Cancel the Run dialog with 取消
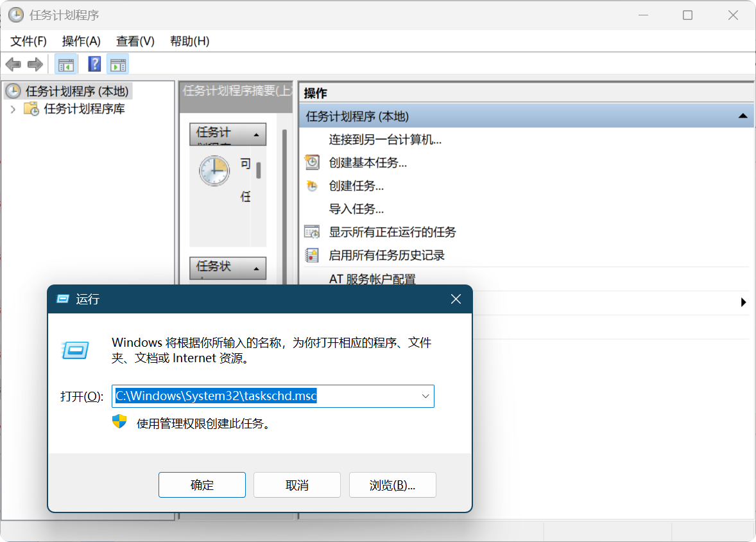Viewport: 756px width, 542px height. (x=297, y=485)
